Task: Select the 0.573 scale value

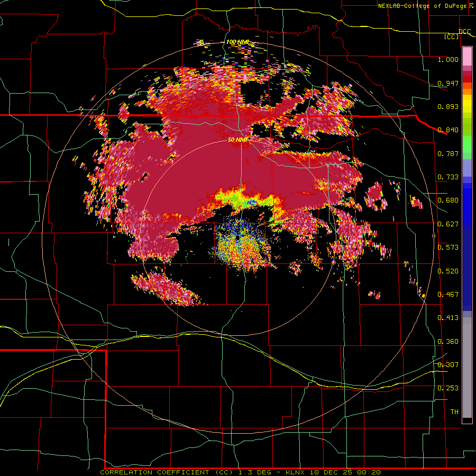Action: [448, 247]
